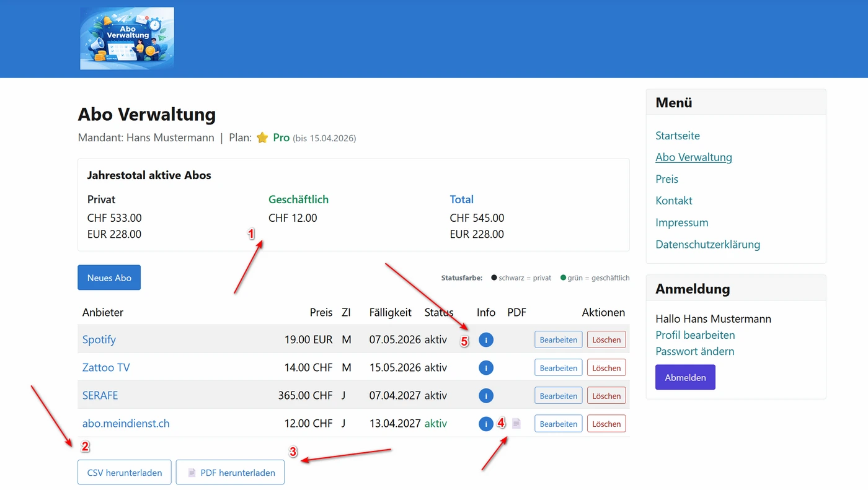Click 'Neues Abo' button
Screen dimensions: 868x490
[109, 278]
